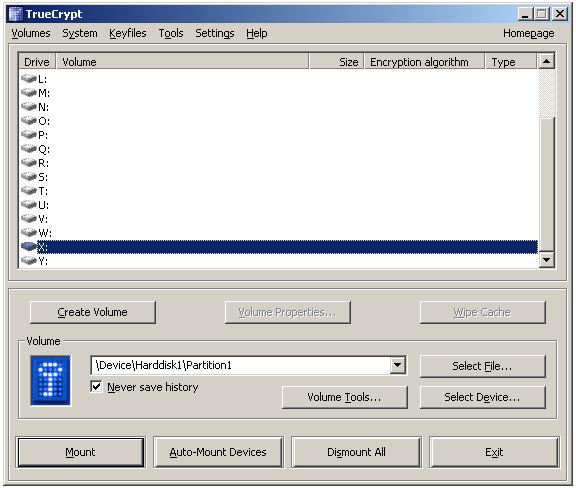Viewport: 576px width, 488px height.
Task: Click the drive icon for N:
Action: click(x=29, y=107)
